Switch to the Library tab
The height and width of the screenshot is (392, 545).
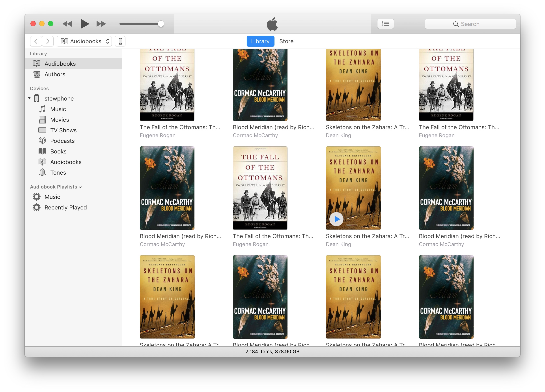point(260,41)
